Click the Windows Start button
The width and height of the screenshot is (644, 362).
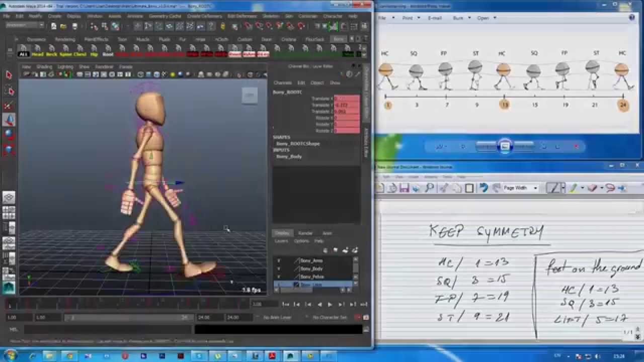(10, 355)
